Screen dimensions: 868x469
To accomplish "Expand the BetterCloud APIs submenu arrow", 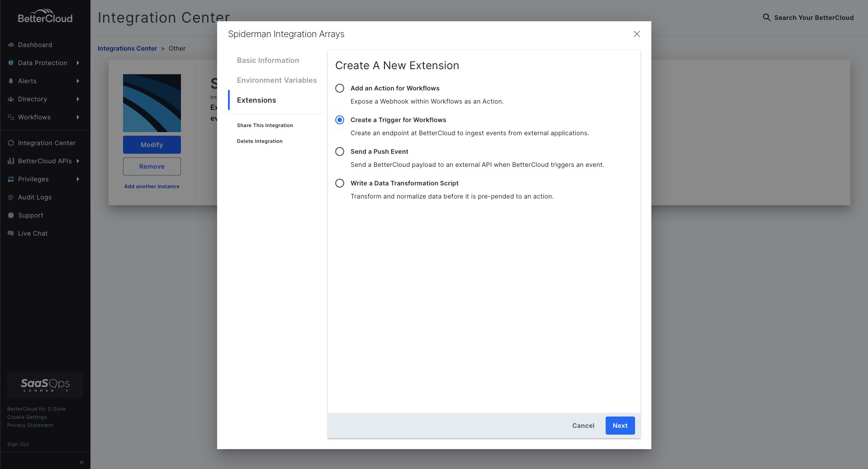I will (x=78, y=161).
